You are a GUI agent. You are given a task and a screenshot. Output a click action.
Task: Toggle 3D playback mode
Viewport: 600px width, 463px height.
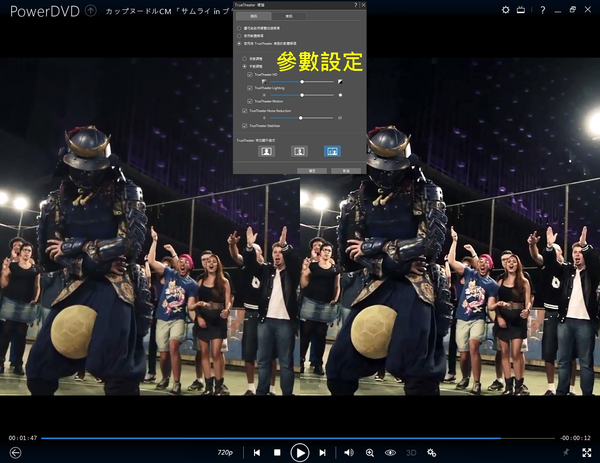click(411, 452)
